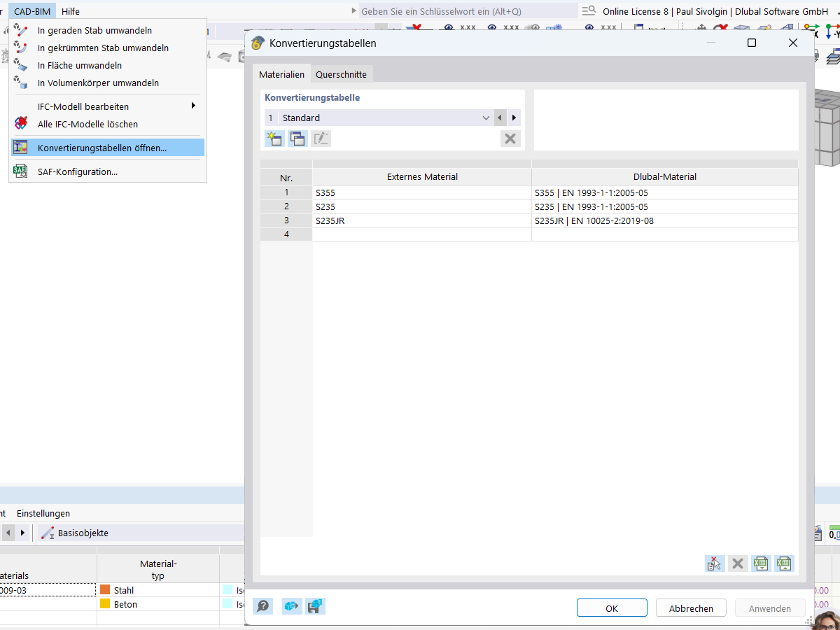The image size is (840, 630).
Task: Switch to the Querschnitte tab
Action: pyautogui.click(x=342, y=73)
